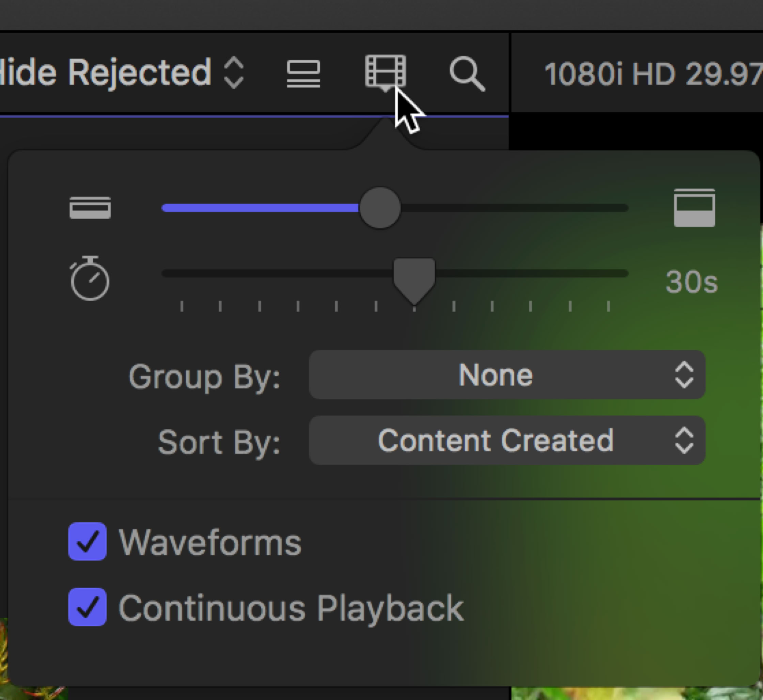Open the Sort By Content Created dropdown
Viewport: 763px width, 700px height.
(x=507, y=440)
